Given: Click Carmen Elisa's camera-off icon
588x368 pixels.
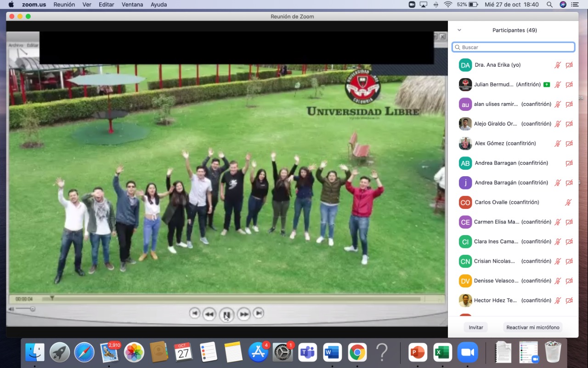Looking at the screenshot, I should (x=569, y=222).
